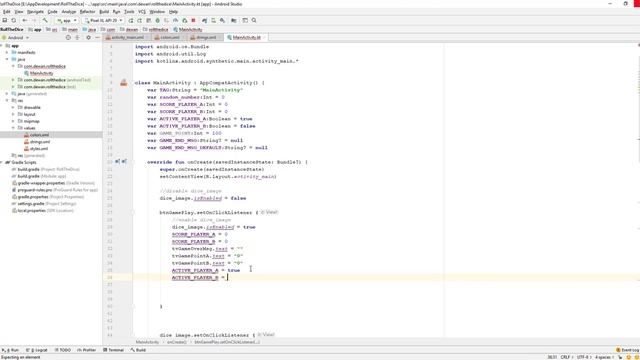Click the Profile app toolbar icon

point(176,20)
